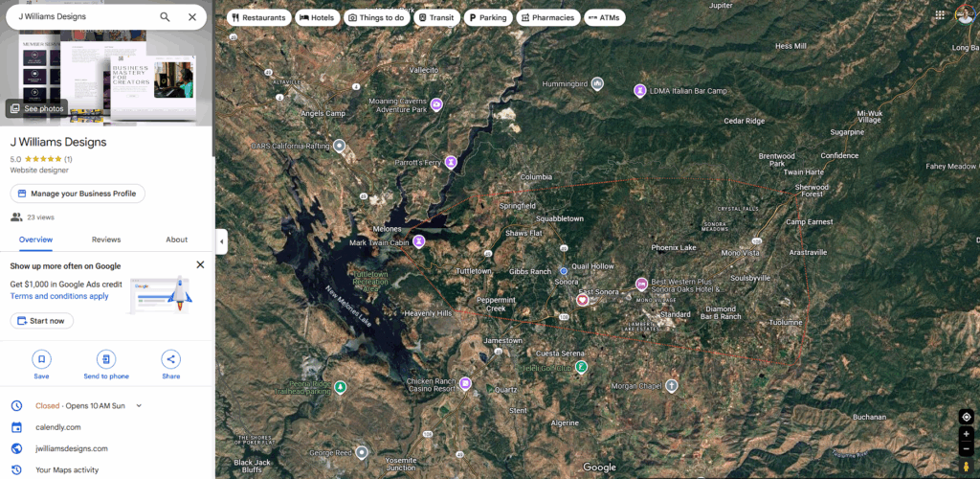The image size is (980, 479).
Task: Select the Transit chip
Action: (436, 17)
